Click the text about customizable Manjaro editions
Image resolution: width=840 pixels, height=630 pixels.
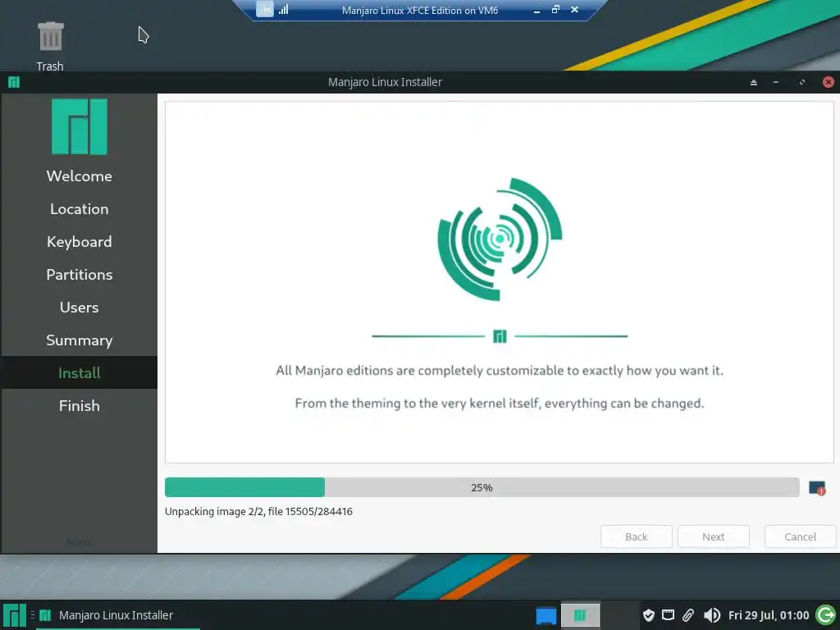500,370
